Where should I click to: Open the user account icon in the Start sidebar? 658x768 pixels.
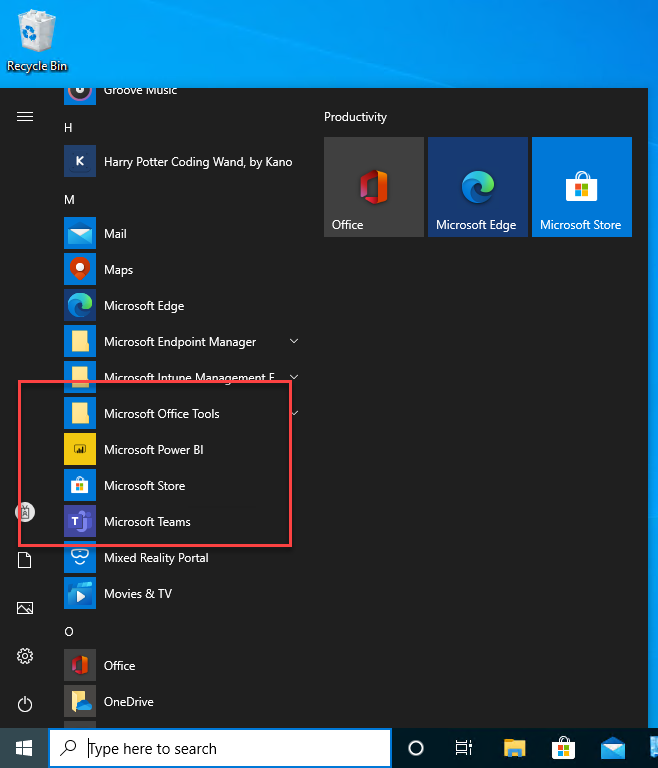pos(25,512)
